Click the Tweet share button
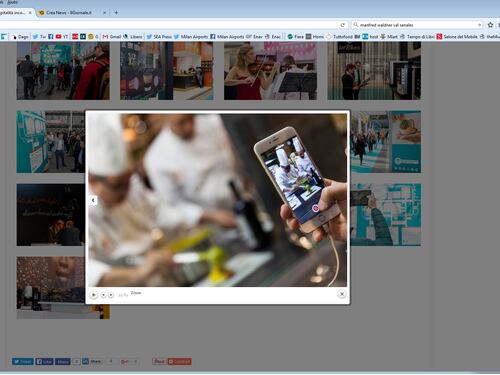The width and height of the screenshot is (500, 375). (23, 362)
